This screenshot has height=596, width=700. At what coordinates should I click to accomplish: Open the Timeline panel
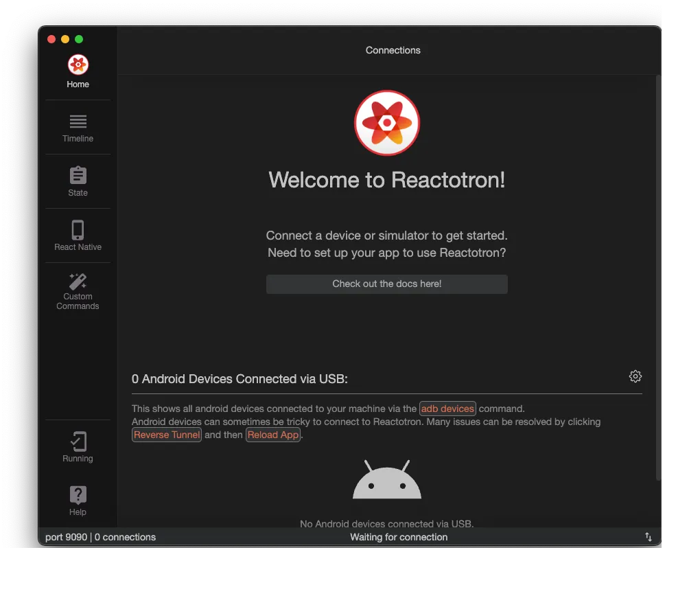[x=78, y=128]
